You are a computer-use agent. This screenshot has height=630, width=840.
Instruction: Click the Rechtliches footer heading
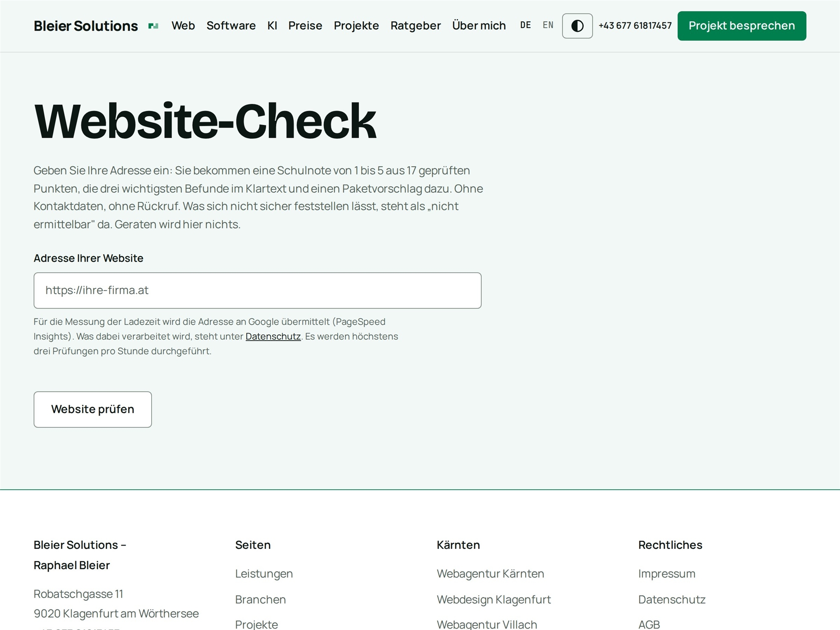click(x=670, y=545)
